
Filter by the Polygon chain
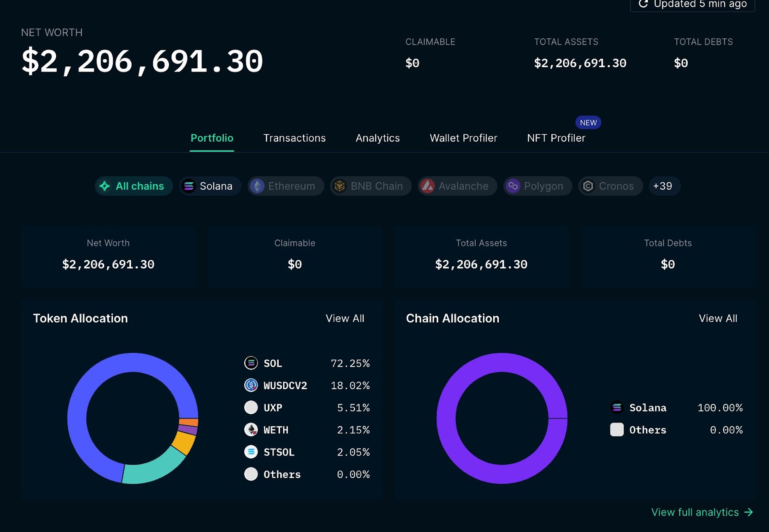(537, 186)
